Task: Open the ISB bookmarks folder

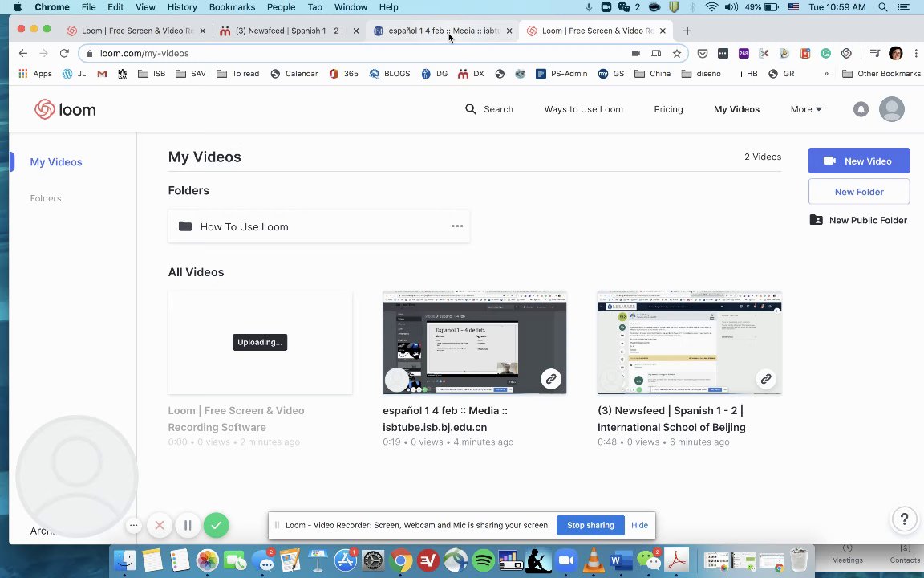Action: pyautogui.click(x=152, y=74)
